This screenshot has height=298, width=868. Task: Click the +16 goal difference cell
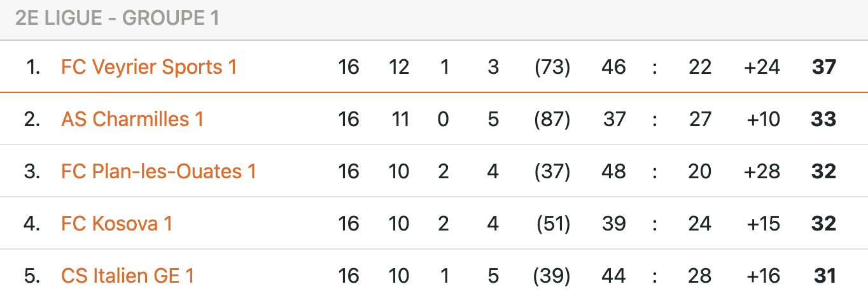[762, 276]
